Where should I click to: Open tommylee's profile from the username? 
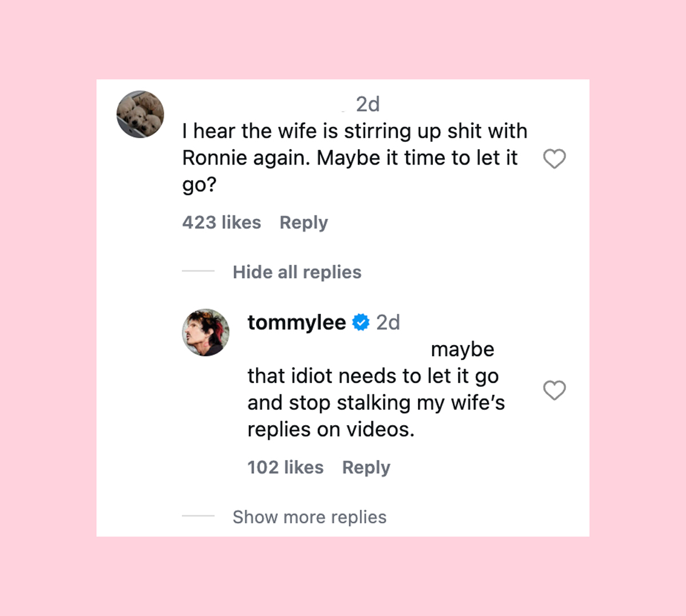(297, 322)
